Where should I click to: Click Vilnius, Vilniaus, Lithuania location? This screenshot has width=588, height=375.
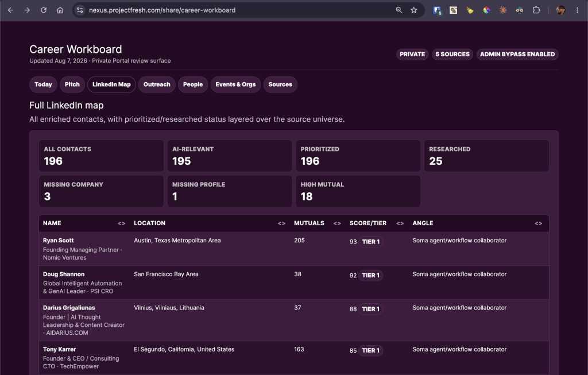click(x=169, y=307)
